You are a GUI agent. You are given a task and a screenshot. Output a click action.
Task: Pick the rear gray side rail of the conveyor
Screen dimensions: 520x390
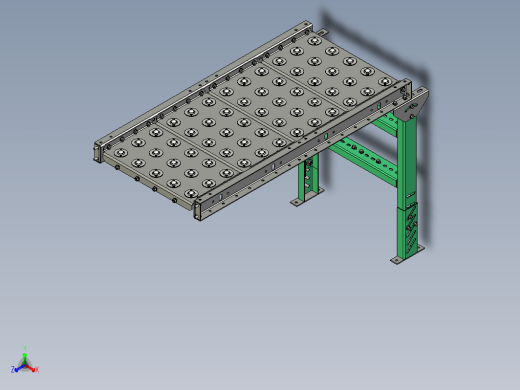tap(203, 87)
